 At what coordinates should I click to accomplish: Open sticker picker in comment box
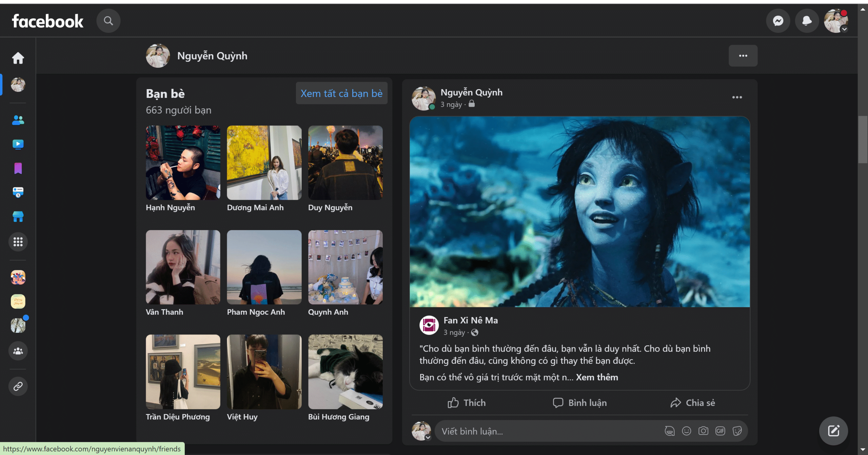[x=737, y=431]
